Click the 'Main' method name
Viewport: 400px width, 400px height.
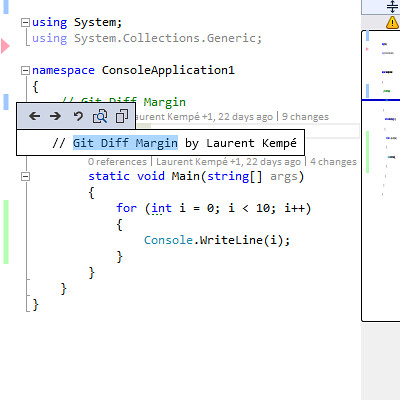coord(186,176)
